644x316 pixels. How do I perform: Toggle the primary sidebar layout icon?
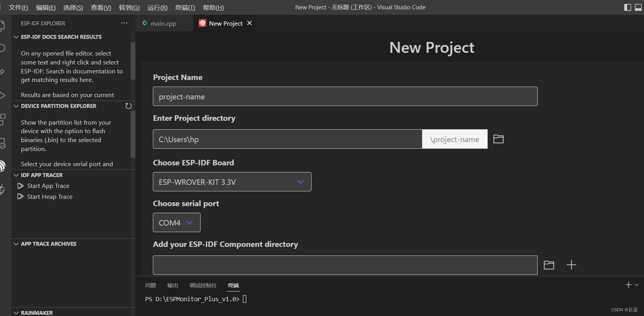627,7
